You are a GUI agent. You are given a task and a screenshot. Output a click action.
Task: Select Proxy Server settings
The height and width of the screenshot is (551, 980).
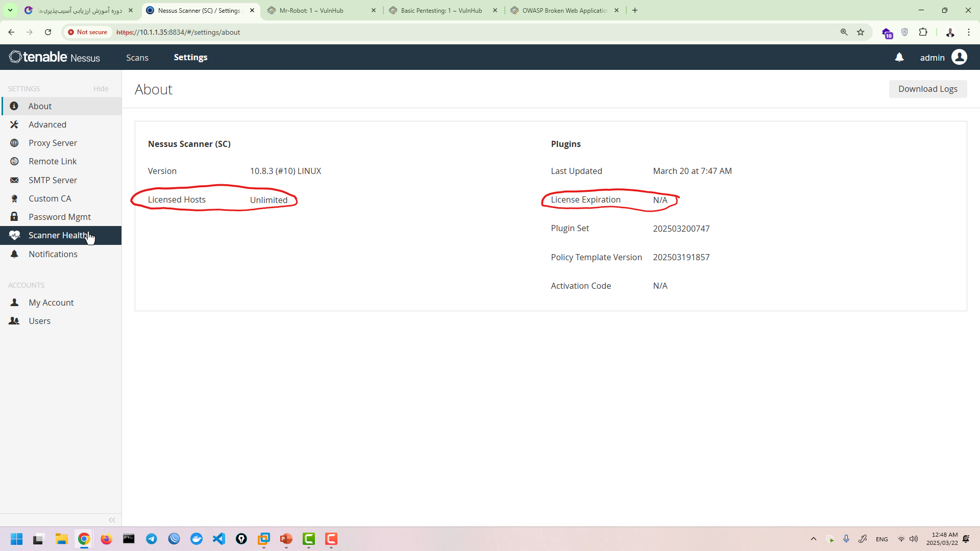coord(53,143)
